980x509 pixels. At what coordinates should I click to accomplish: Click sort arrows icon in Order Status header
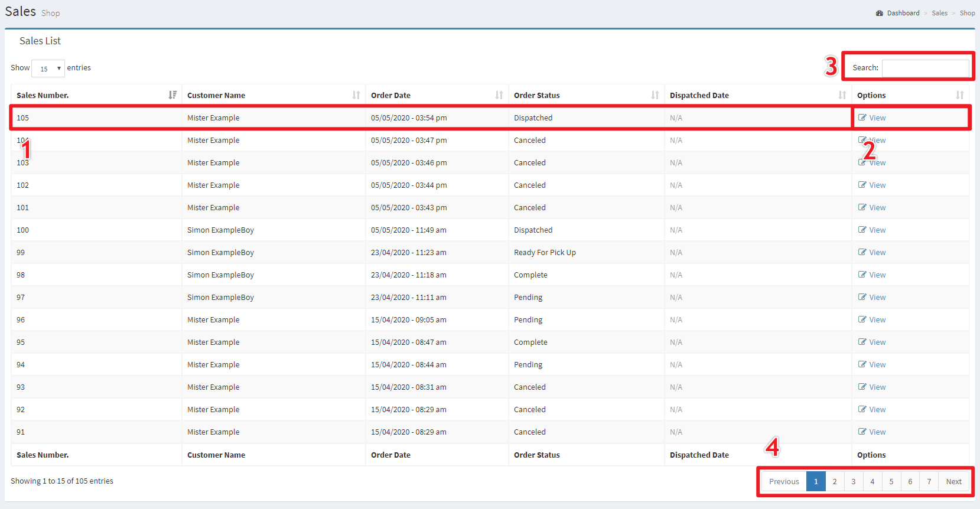coord(655,95)
